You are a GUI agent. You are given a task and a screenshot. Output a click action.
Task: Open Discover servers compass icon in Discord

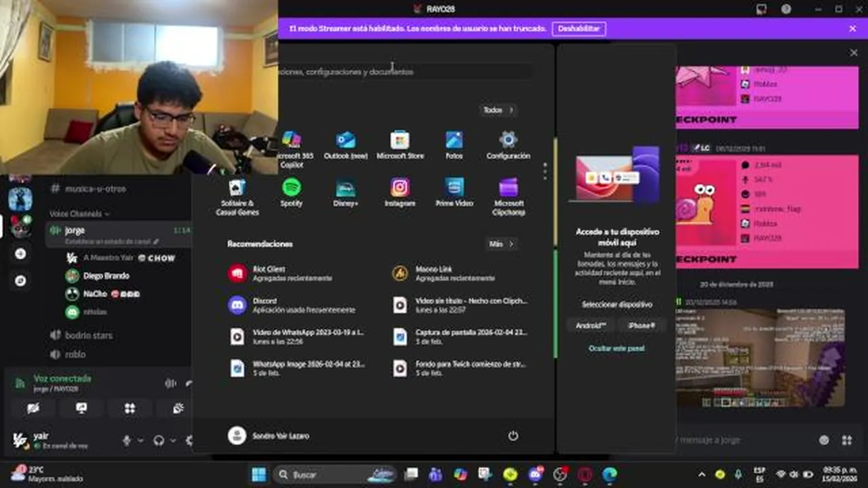(x=20, y=281)
